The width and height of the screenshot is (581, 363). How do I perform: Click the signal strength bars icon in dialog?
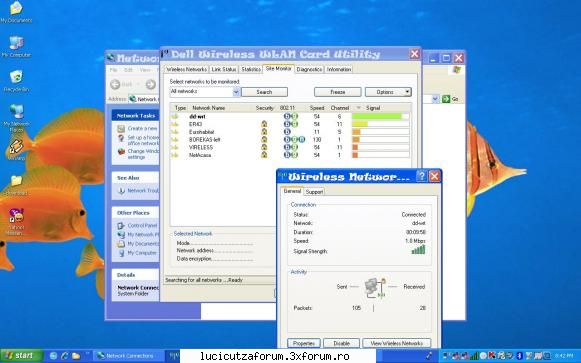coord(418,250)
